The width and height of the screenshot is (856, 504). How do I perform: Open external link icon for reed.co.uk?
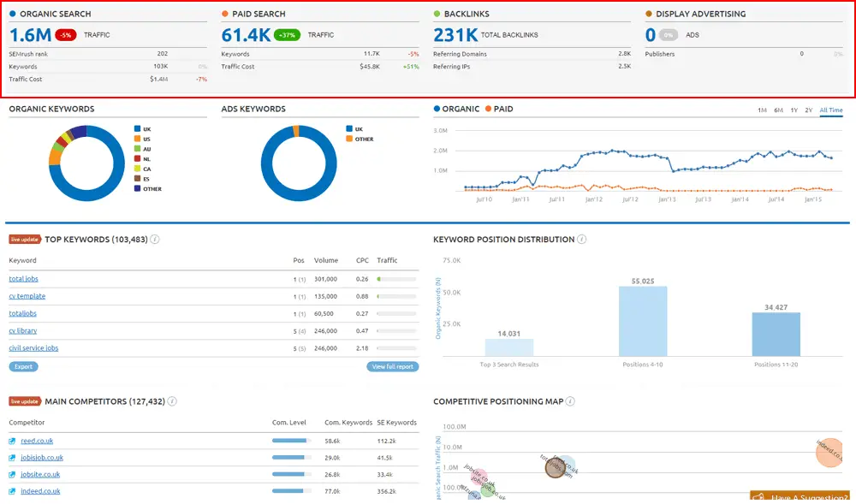pyautogui.click(x=12, y=442)
